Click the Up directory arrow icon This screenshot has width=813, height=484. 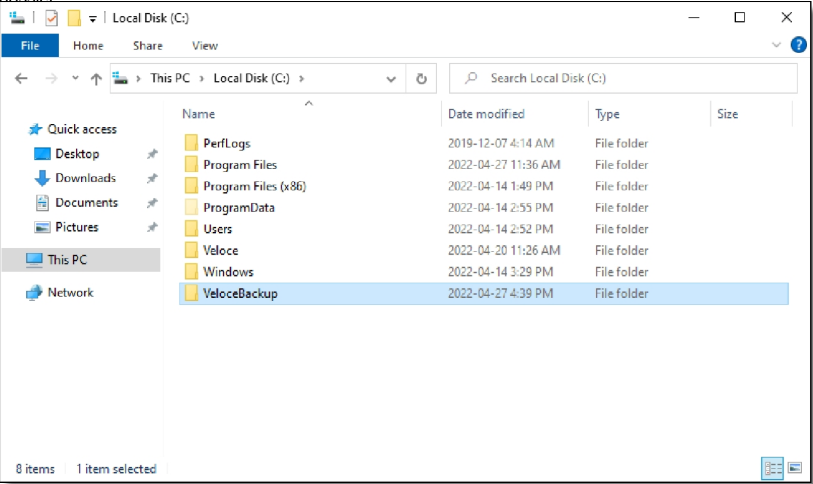96,79
